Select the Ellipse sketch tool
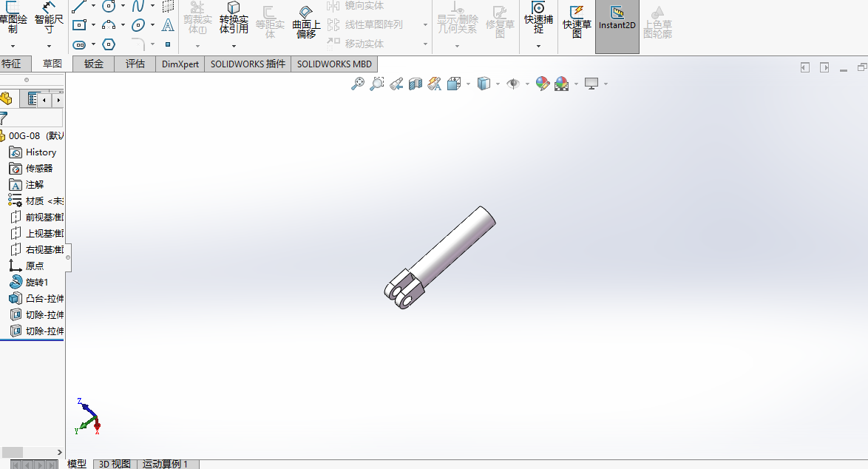The height and width of the screenshot is (469, 868). (x=138, y=25)
